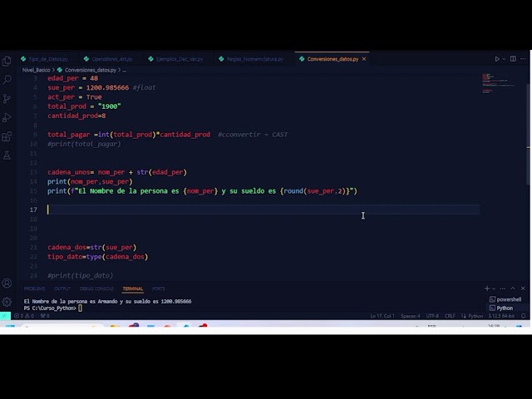Click the act_per = True line
The width and height of the screenshot is (532, 399).
pos(75,97)
